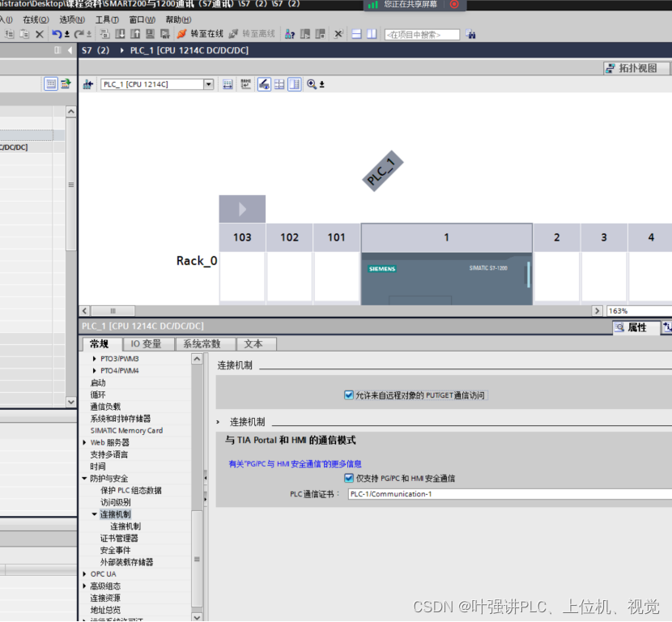Image resolution: width=672 pixels, height=622 pixels.
Task: Click the project search input field
Action: point(422,35)
